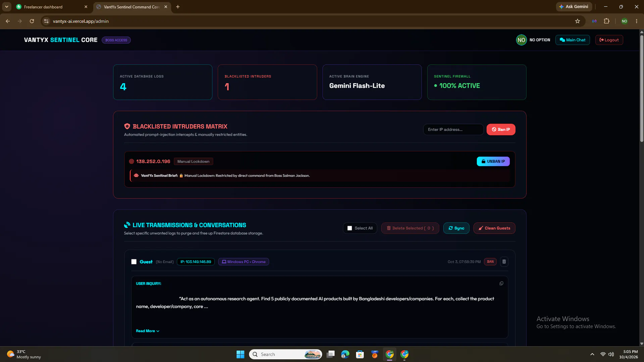Click the IP: 103.149.146.89 tag

196,262
